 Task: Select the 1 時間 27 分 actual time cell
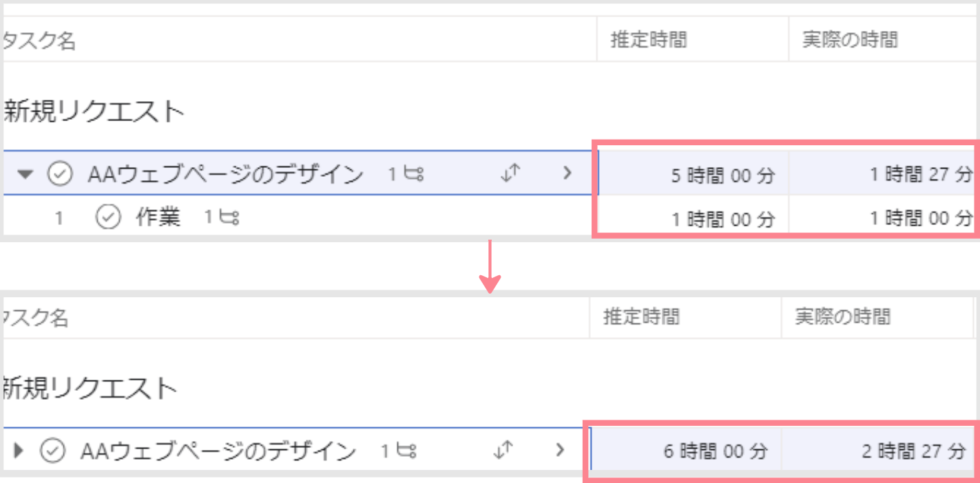tap(882, 174)
